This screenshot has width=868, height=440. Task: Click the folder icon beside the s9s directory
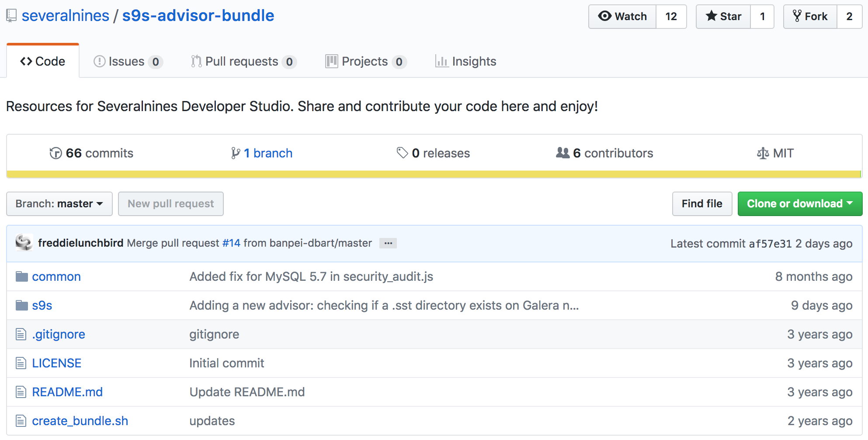pos(22,305)
